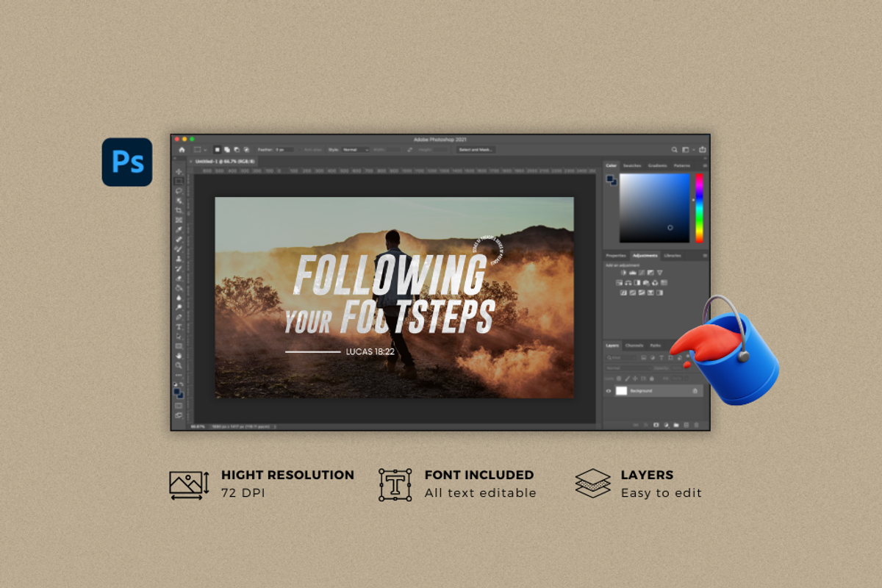Select the Hand tool
Screen dimensions: 882x588
pyautogui.click(x=179, y=356)
